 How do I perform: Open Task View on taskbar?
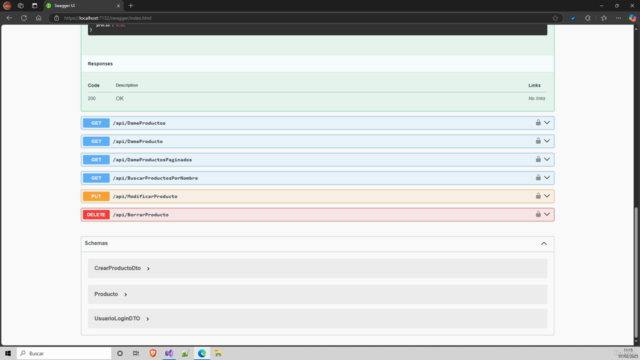(136, 353)
